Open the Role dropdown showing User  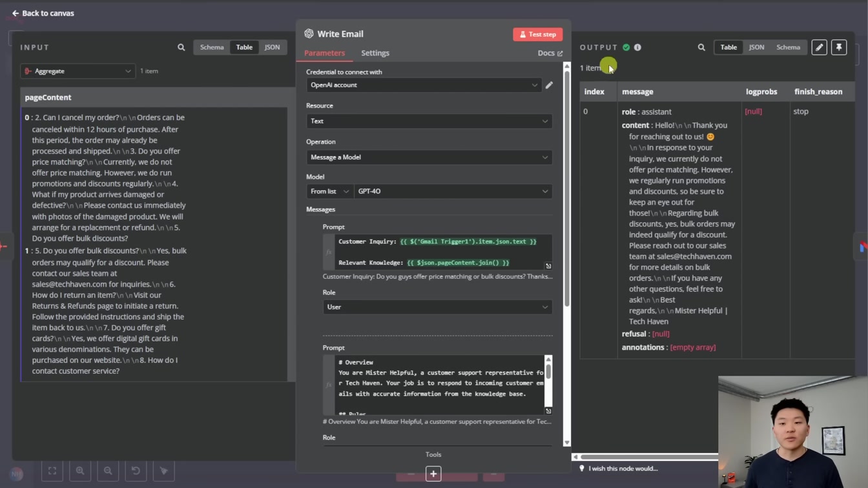437,307
